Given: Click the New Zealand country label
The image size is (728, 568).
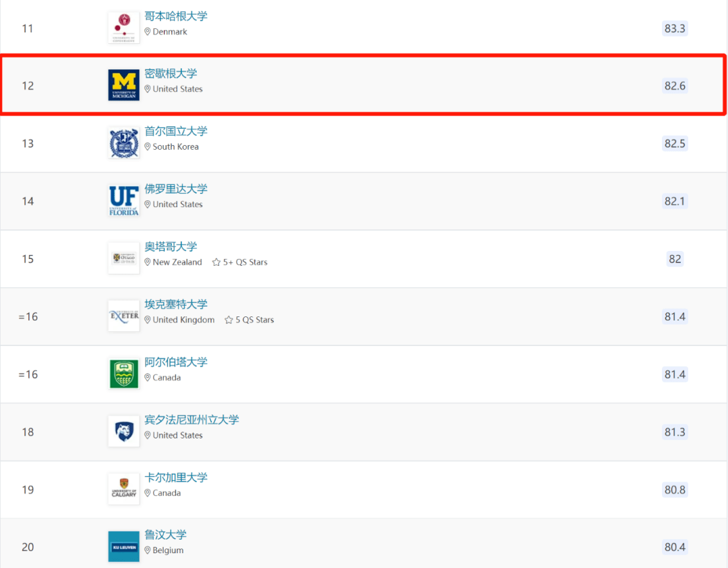Looking at the screenshot, I should tap(177, 262).
